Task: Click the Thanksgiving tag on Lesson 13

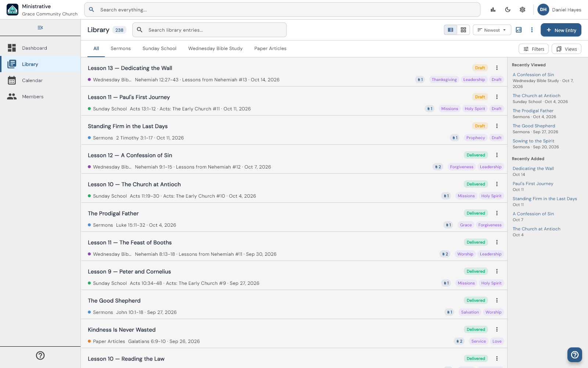Action: pyautogui.click(x=444, y=79)
